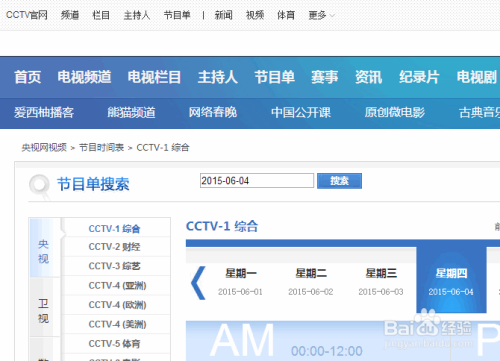This screenshot has height=361, width=500.
Task: Open 栏目 in the top bar
Action: click(x=101, y=15)
